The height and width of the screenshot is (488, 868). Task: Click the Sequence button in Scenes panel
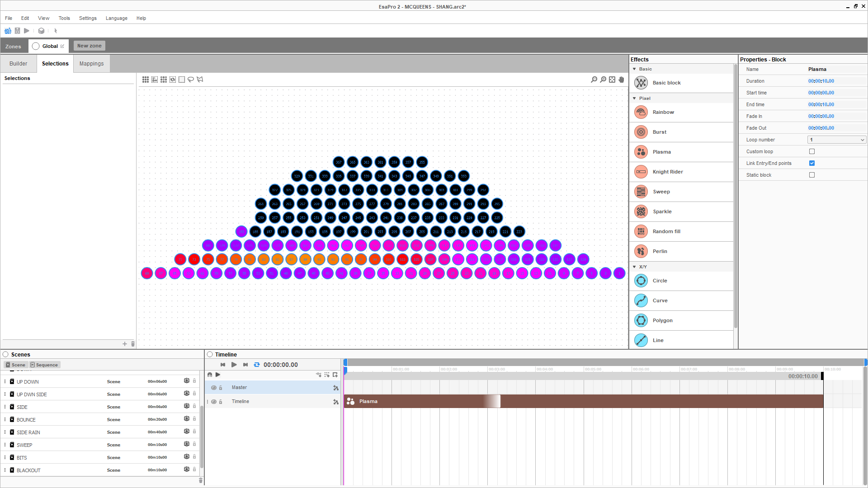click(45, 365)
